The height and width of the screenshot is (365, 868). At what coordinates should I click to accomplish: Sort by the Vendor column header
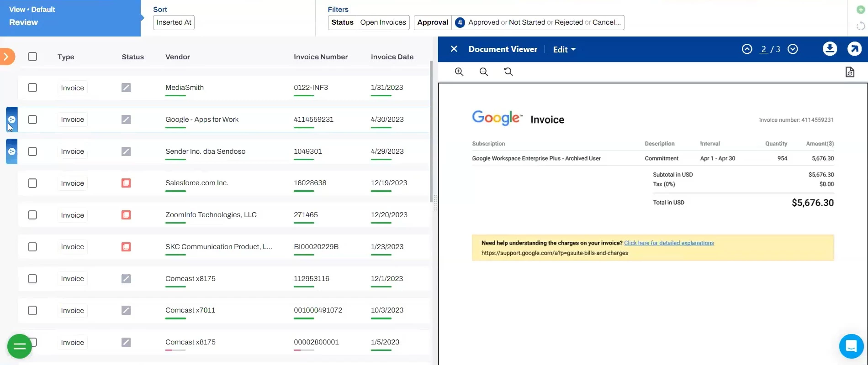click(x=178, y=57)
